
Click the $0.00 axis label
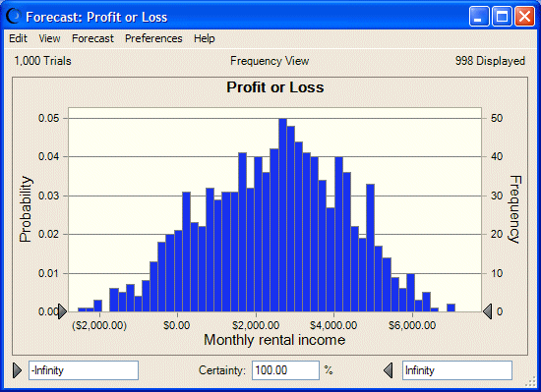pyautogui.click(x=177, y=325)
